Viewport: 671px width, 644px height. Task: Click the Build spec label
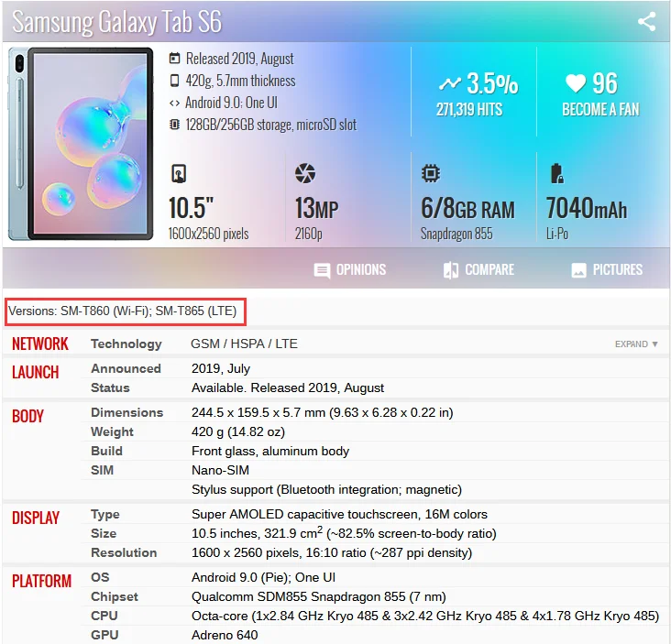[106, 451]
